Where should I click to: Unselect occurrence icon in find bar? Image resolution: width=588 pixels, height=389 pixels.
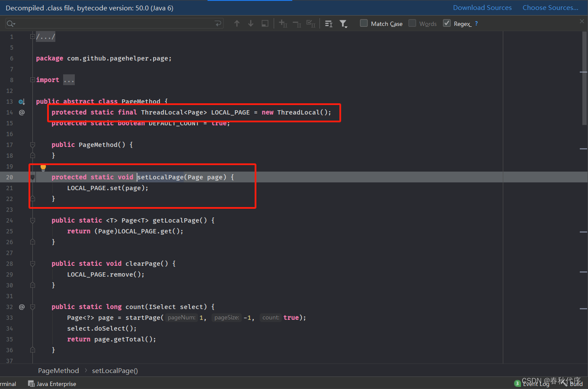click(297, 23)
